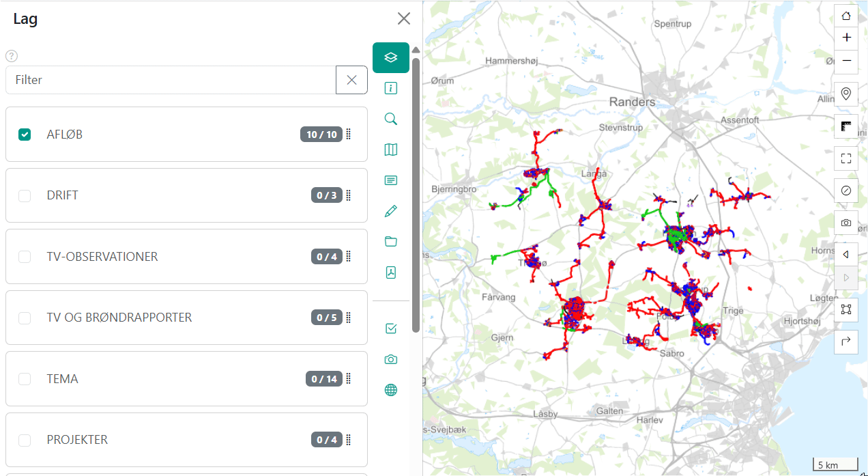This screenshot has width=868, height=476.
Task: Open the search magnifier in sidebar
Action: click(391, 119)
